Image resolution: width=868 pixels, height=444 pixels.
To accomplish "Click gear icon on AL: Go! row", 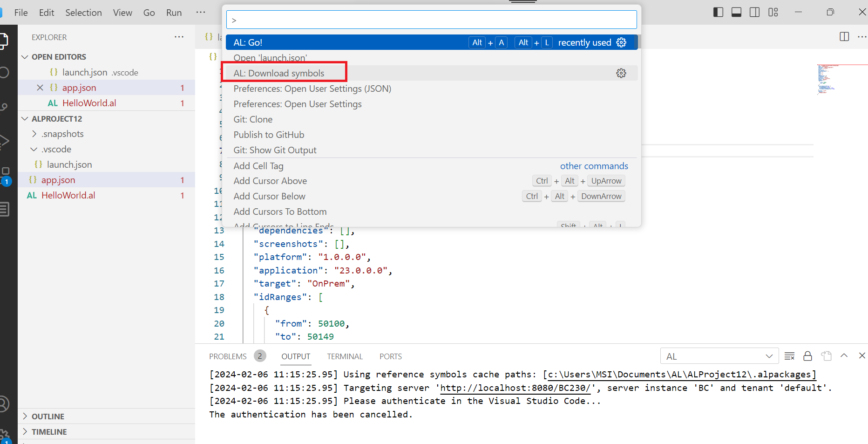I will pos(621,42).
